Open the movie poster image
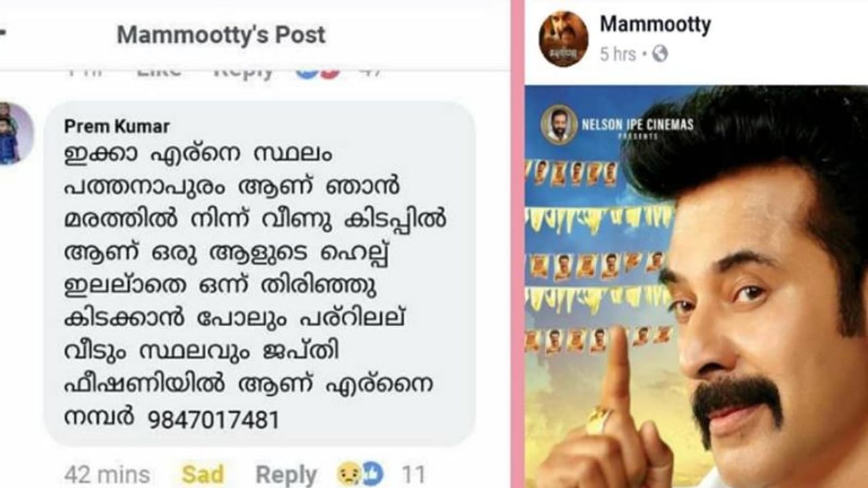 696,286
